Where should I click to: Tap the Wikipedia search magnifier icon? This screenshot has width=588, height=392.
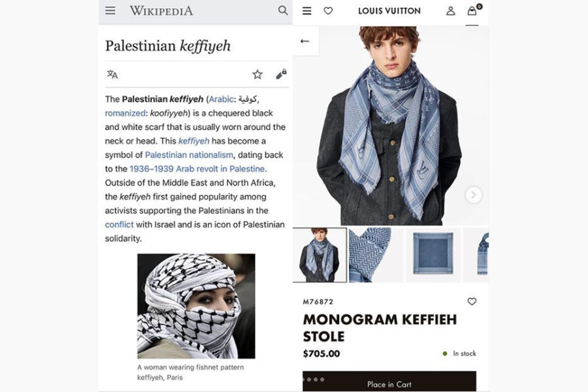click(x=283, y=10)
